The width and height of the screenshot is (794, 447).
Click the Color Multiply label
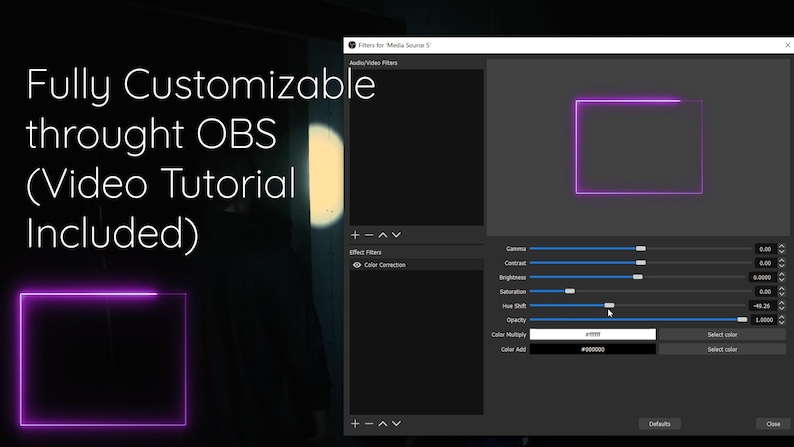[508, 335]
